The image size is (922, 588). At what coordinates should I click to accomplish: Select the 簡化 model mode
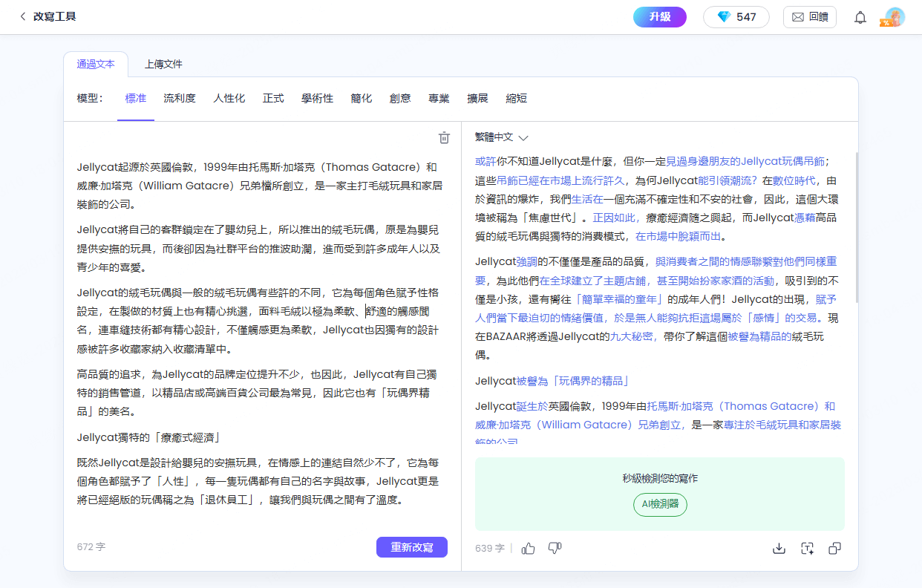click(362, 98)
